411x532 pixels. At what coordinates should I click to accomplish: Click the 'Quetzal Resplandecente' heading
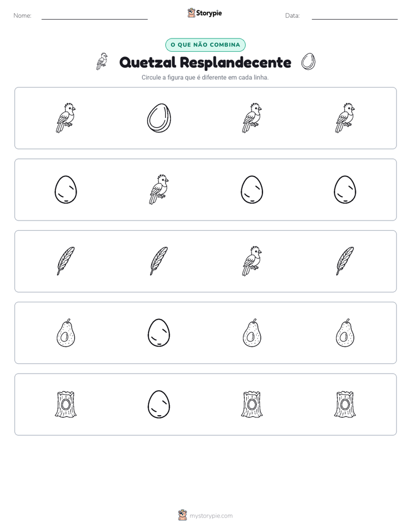[205, 62]
